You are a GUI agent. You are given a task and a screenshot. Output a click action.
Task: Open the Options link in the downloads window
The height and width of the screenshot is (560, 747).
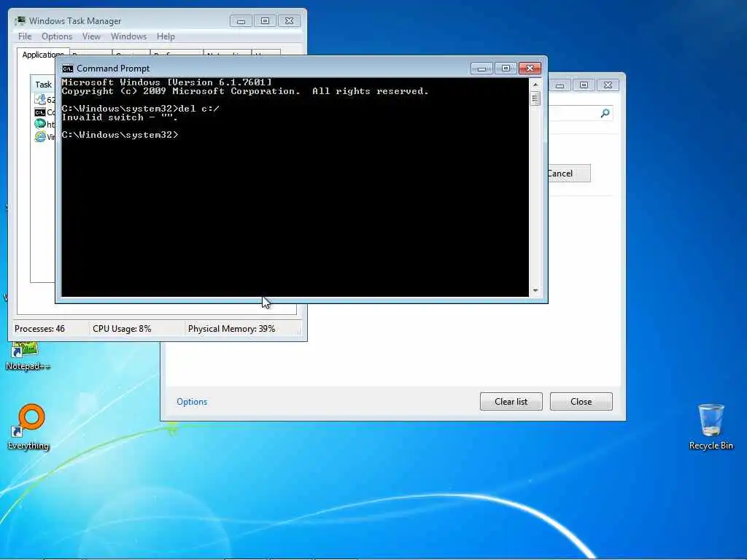click(192, 402)
